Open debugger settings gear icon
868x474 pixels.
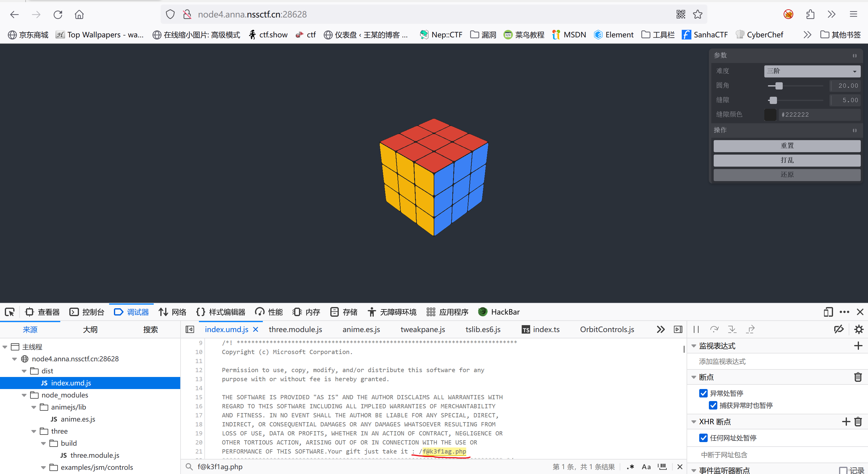pos(859,329)
